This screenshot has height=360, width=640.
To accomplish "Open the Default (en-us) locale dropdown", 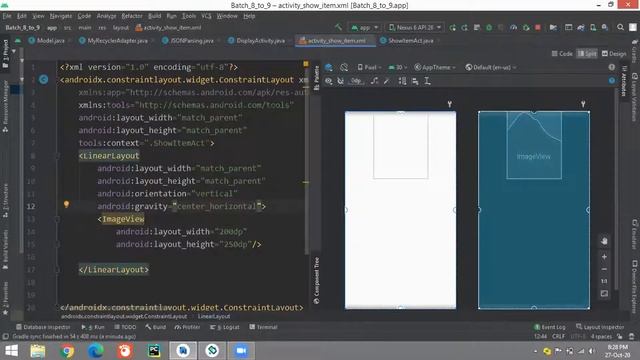I will pos(491,67).
